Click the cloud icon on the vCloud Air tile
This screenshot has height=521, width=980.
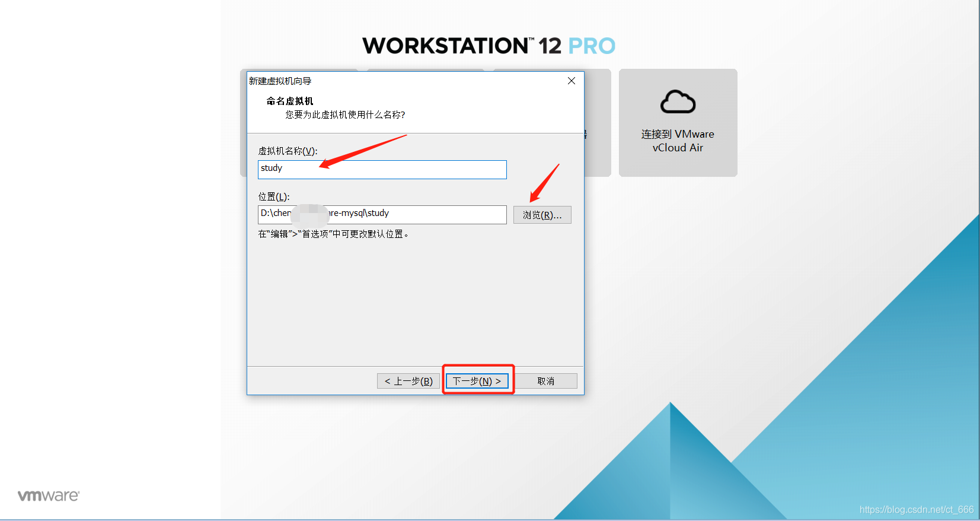[678, 102]
